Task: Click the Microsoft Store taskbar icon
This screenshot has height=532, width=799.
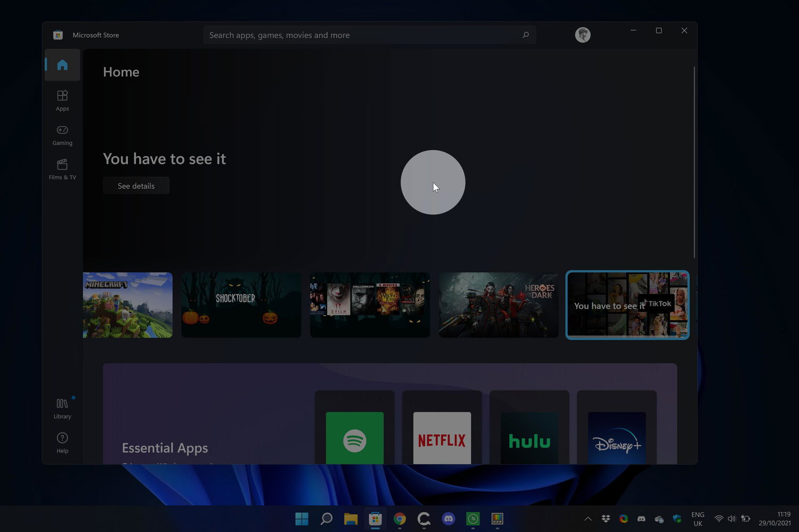Action: 376,519
